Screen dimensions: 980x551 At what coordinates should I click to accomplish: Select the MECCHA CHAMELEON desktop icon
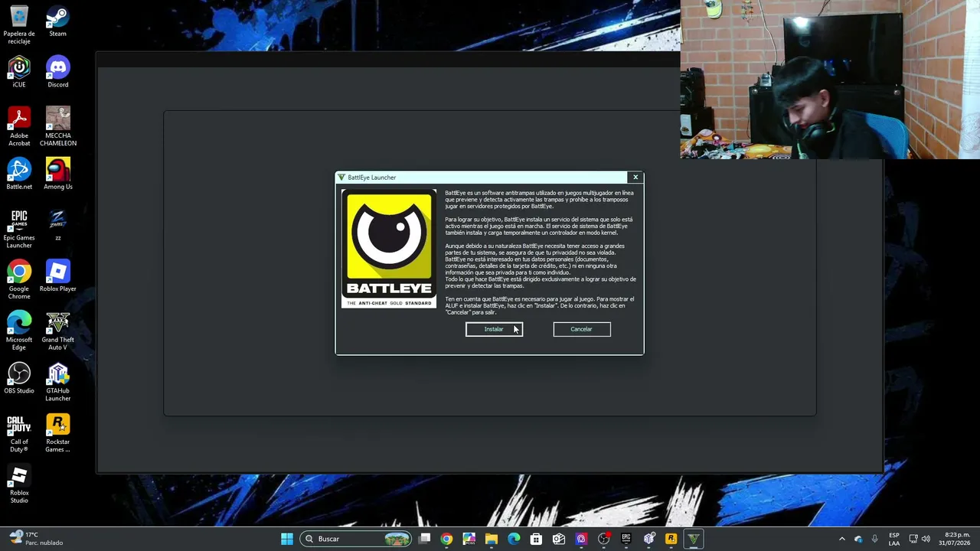click(57, 127)
